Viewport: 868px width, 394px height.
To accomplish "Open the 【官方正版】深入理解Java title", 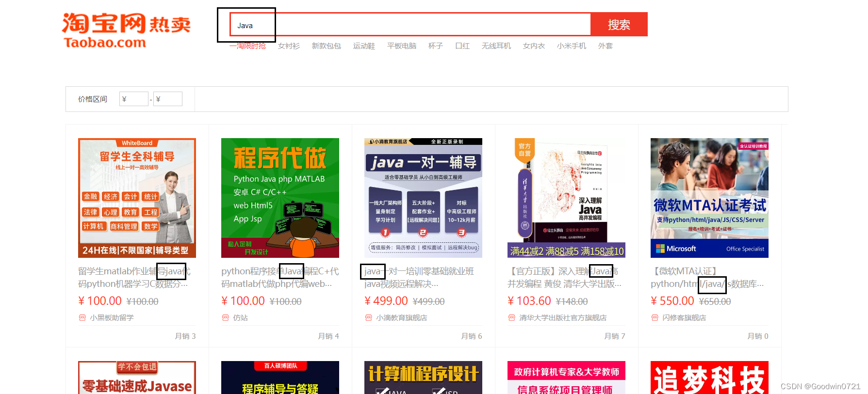I will tap(564, 278).
